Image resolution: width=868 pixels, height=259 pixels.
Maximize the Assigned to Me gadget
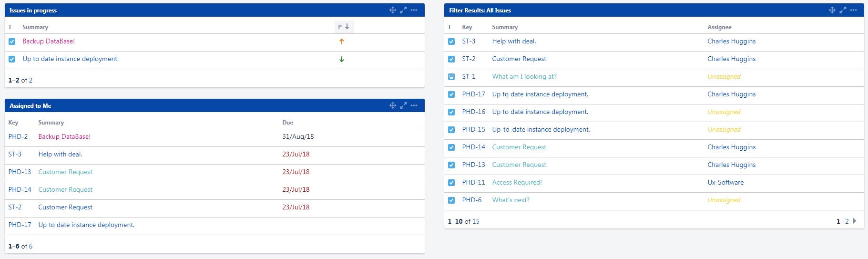point(403,105)
